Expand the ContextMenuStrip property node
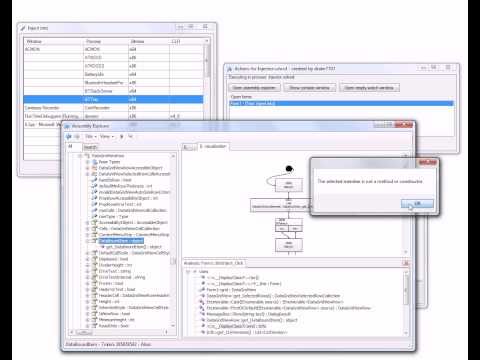 click(87, 235)
